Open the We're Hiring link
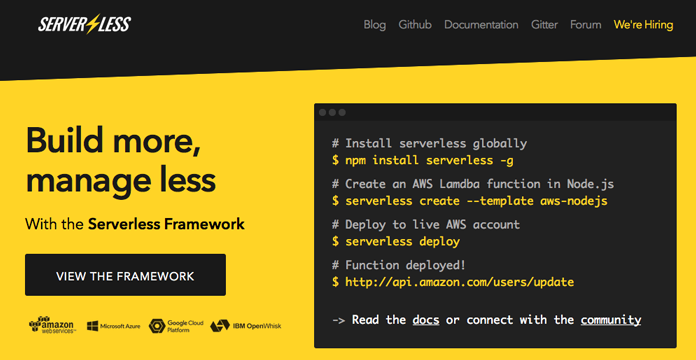Viewport: 696px width, 360px height. pos(643,24)
